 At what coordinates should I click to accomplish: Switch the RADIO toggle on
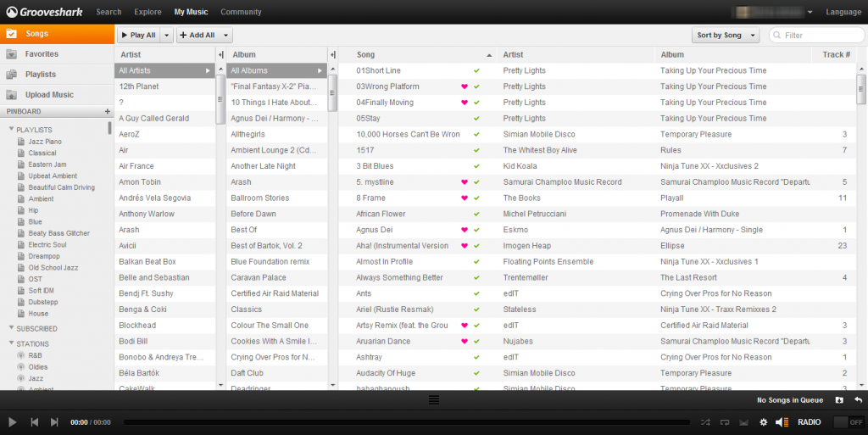[x=849, y=422]
